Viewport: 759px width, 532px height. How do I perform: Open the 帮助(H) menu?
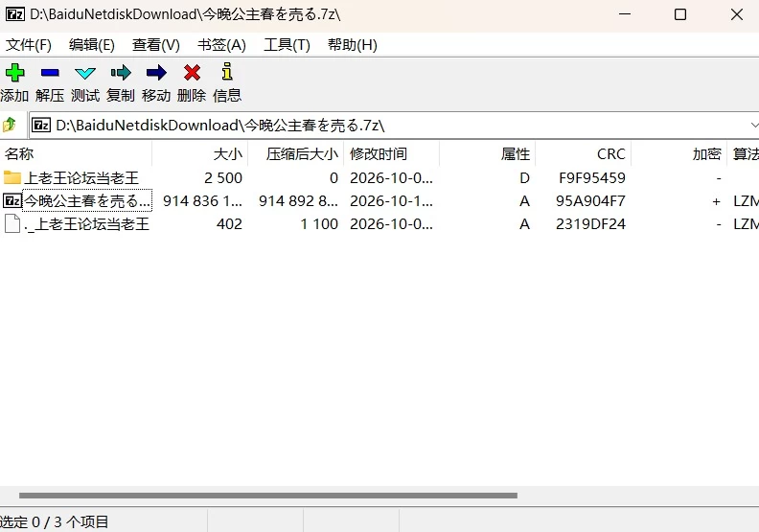[x=353, y=45]
